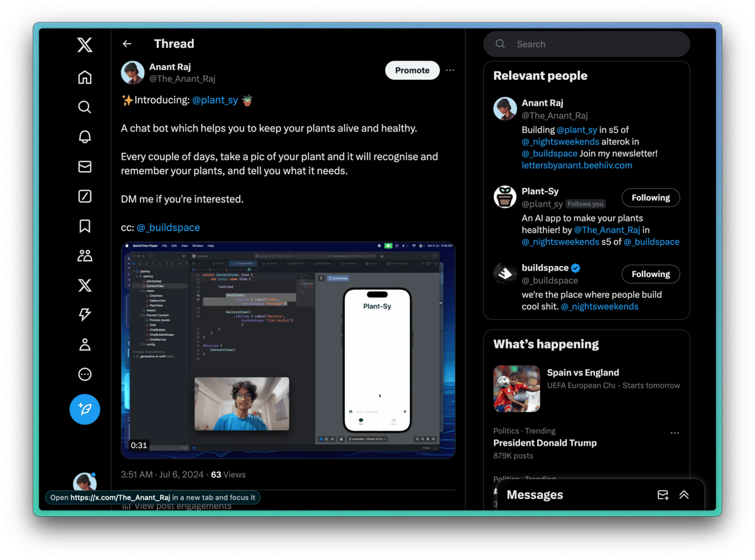
Task: Click the post timestamp 3:51 AM · Jul 6, 2024
Action: click(x=162, y=475)
